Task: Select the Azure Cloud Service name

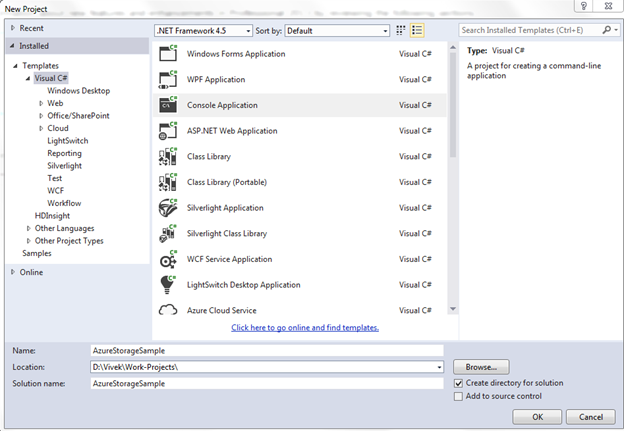Action: click(x=222, y=310)
